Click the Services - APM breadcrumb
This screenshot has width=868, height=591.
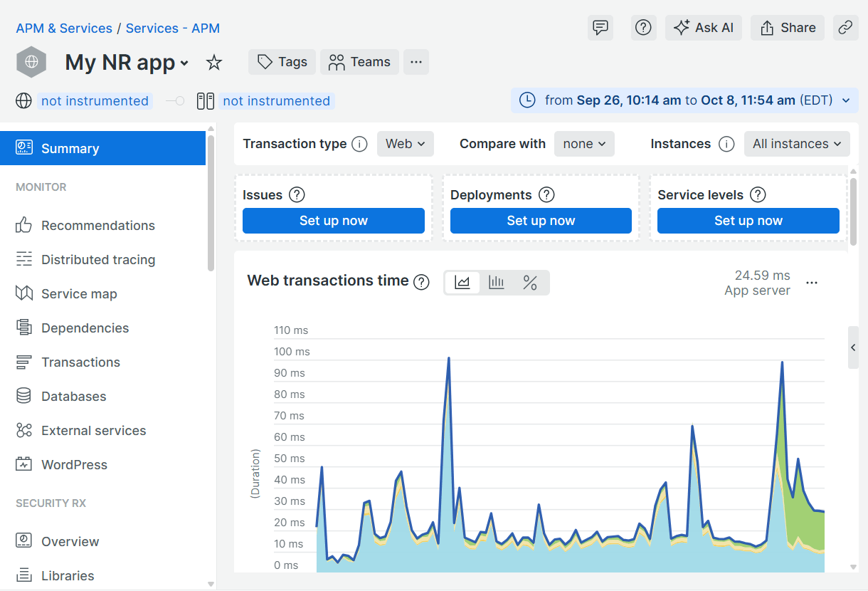(173, 28)
